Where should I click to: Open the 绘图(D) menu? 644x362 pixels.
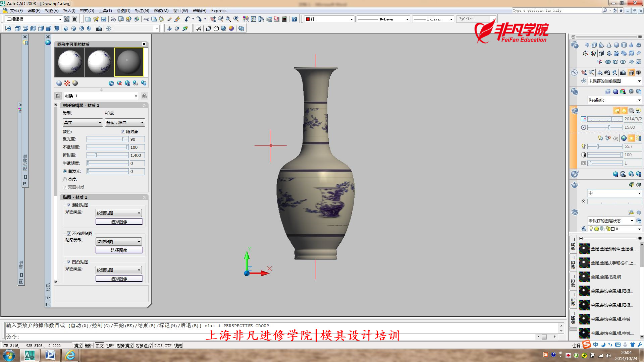click(123, 11)
